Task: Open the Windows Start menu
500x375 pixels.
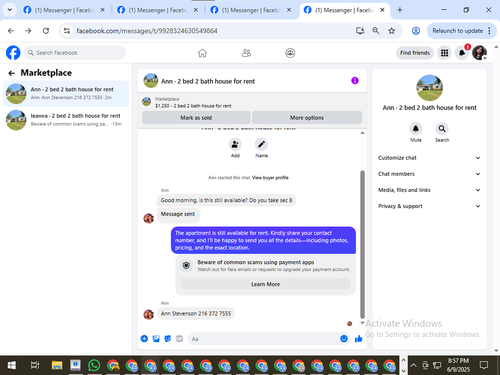Action: point(12,365)
